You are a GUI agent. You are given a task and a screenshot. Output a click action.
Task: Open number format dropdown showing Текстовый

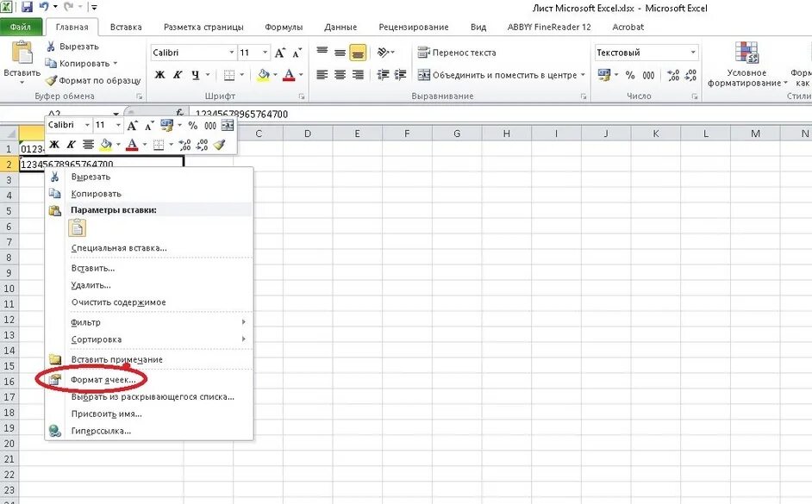click(x=693, y=53)
